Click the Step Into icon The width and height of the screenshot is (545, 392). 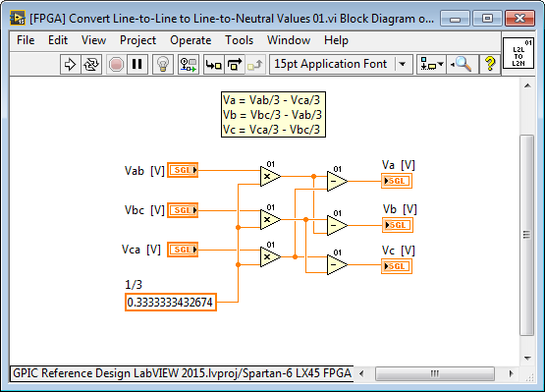(x=213, y=64)
